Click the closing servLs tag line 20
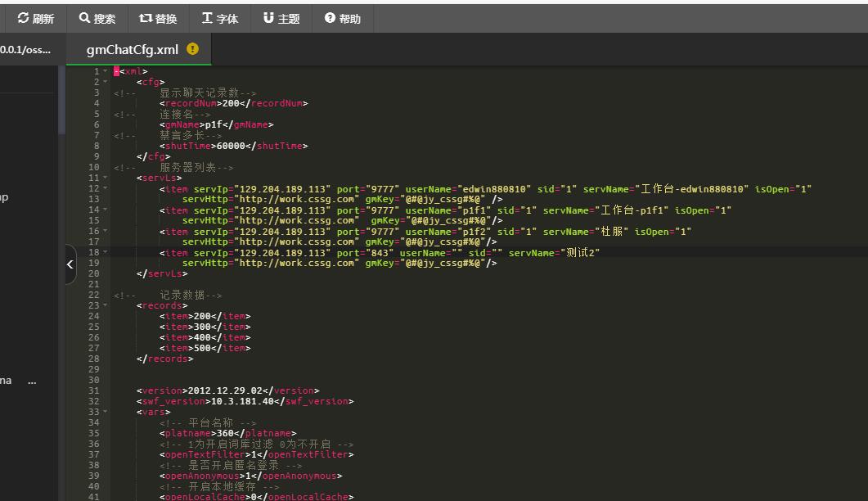The image size is (868, 501). (162, 273)
